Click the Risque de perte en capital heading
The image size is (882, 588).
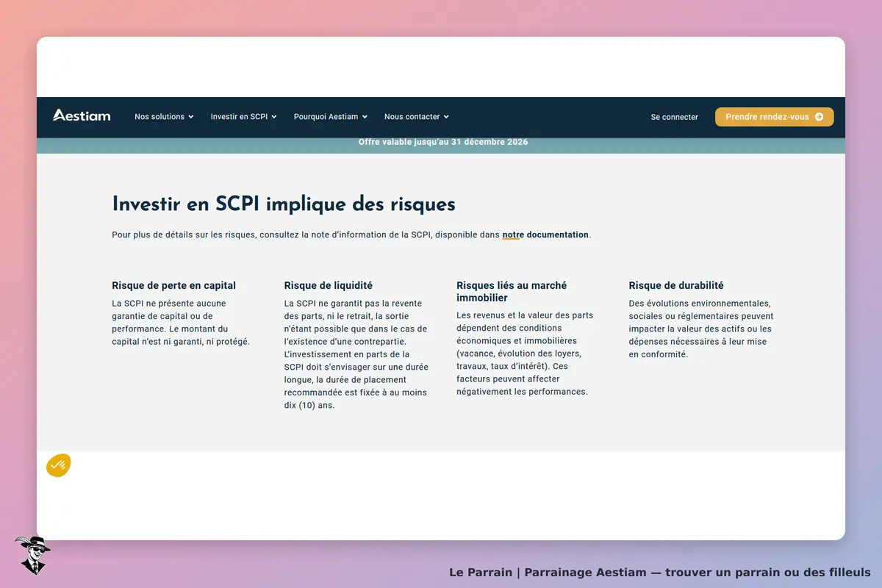click(x=174, y=285)
